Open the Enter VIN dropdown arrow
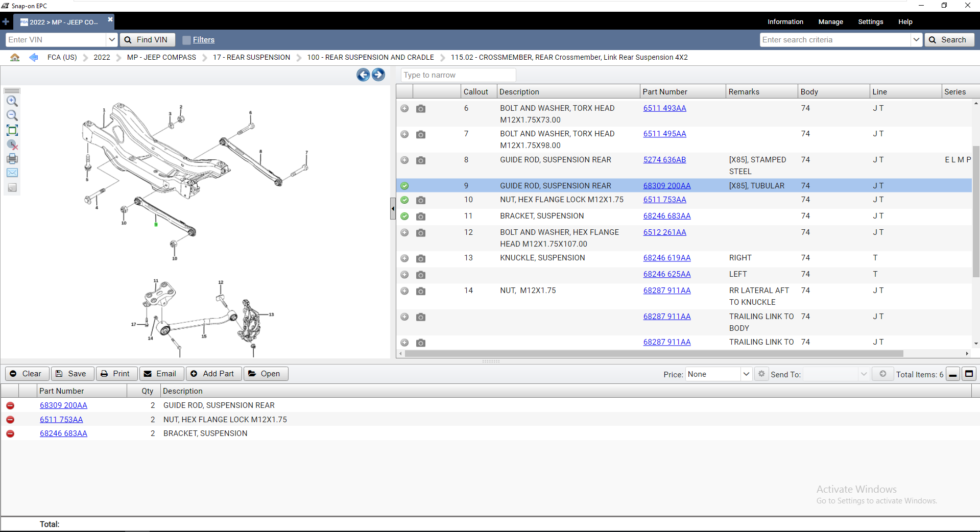This screenshot has width=980, height=532. (112, 40)
